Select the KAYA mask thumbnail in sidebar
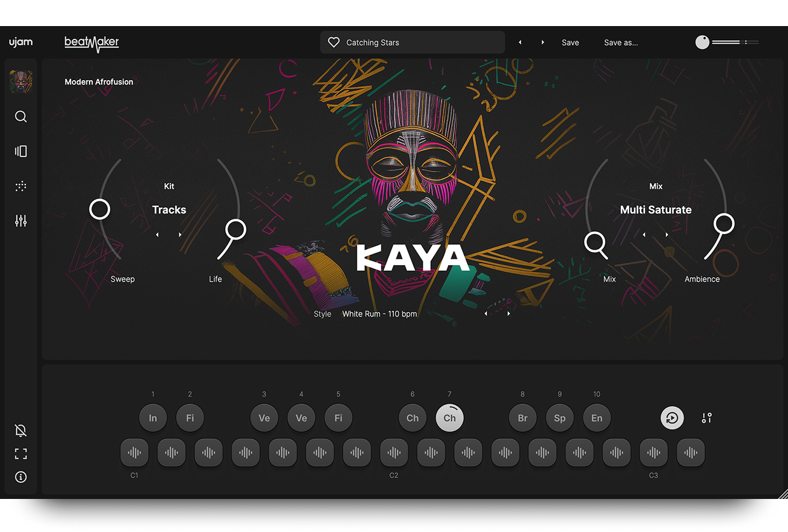 [x=21, y=82]
